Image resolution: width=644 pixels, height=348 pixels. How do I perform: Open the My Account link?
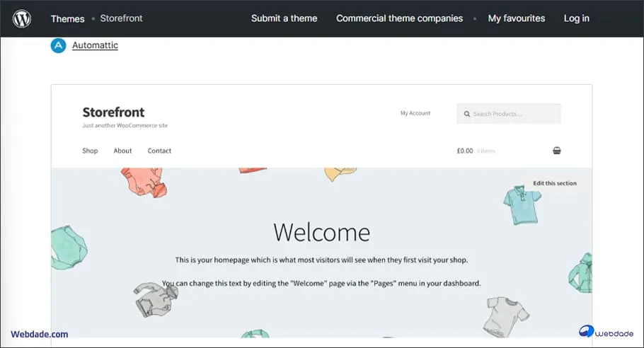(x=415, y=113)
